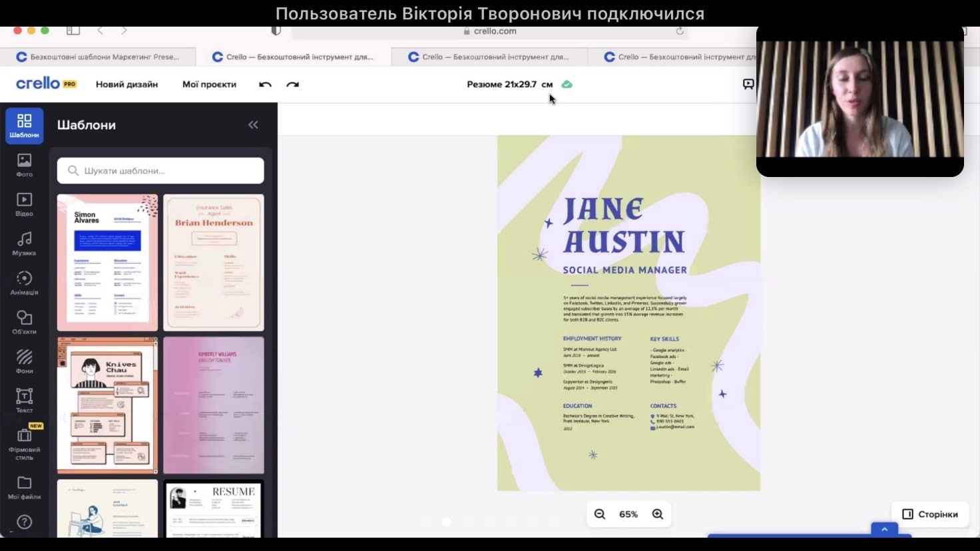Toggle the browser sidebar icon
Screen dimensions: 980x551
click(x=73, y=31)
